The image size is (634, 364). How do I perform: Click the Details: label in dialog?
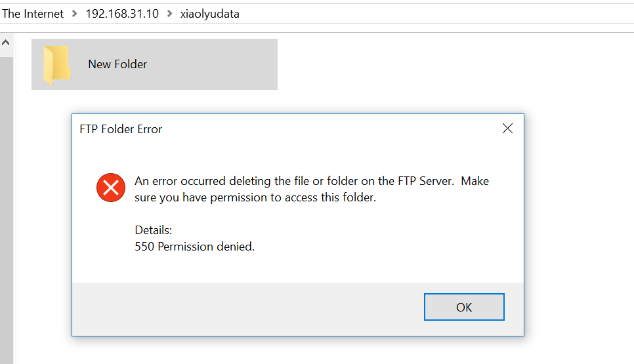tap(153, 230)
